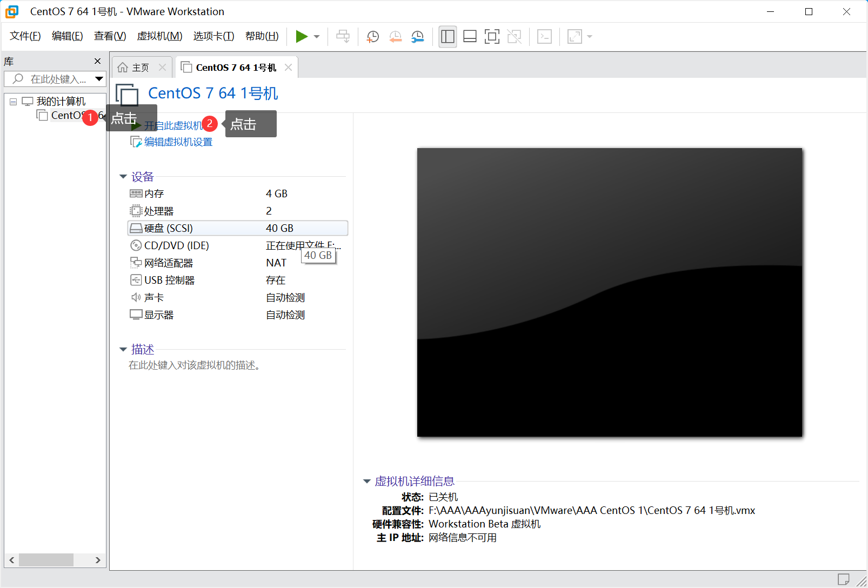Screen dimensions: 868x588
Task: Switch to the 主页 tab
Action: point(141,68)
